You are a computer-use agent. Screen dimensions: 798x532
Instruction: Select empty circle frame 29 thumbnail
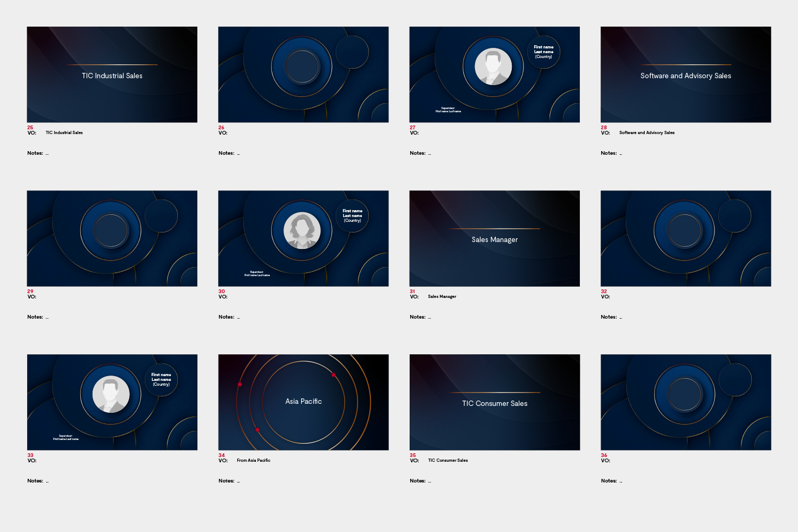tap(112, 238)
